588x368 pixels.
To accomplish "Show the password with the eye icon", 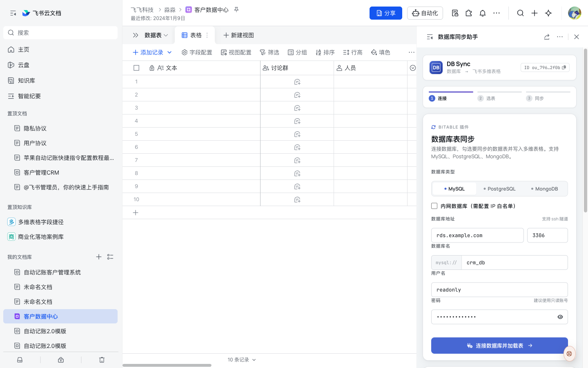I will tap(560, 317).
